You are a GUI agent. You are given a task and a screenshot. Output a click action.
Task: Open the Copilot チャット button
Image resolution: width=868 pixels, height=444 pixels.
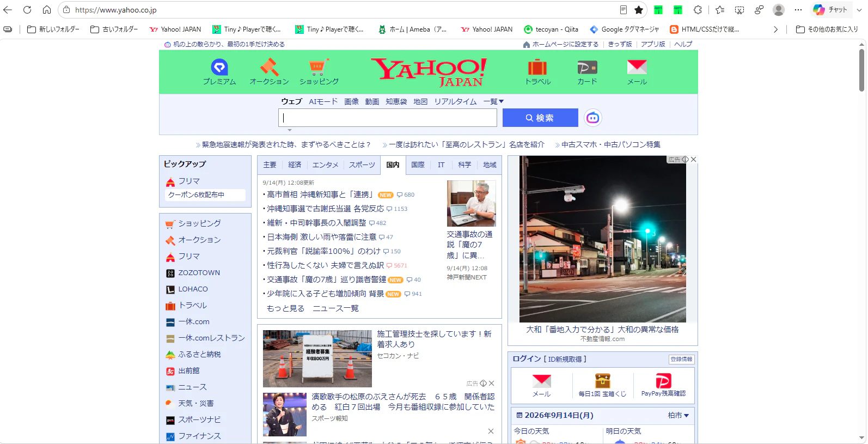click(830, 10)
